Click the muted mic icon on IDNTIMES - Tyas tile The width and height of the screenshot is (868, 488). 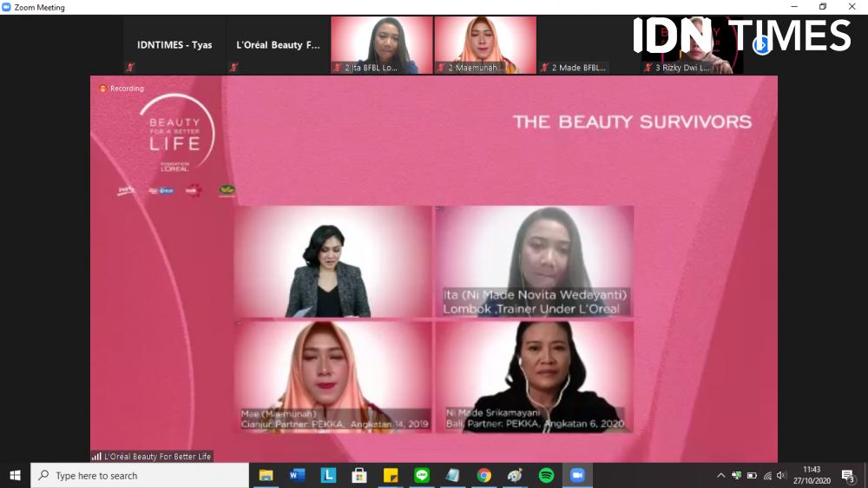(x=131, y=67)
